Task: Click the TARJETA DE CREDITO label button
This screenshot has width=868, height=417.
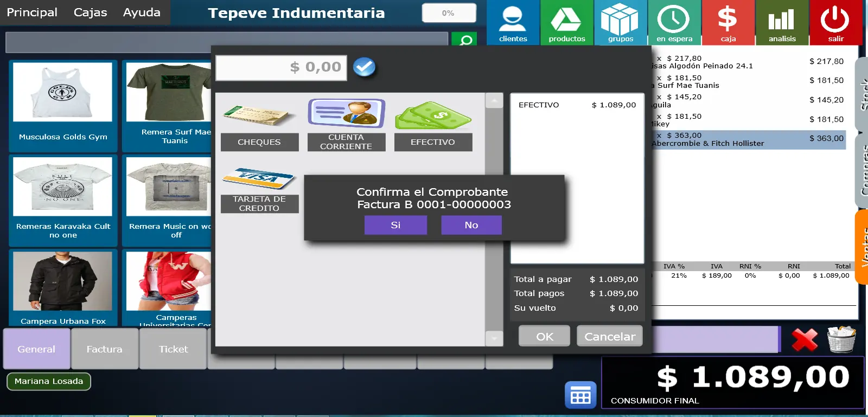Action: (259, 204)
